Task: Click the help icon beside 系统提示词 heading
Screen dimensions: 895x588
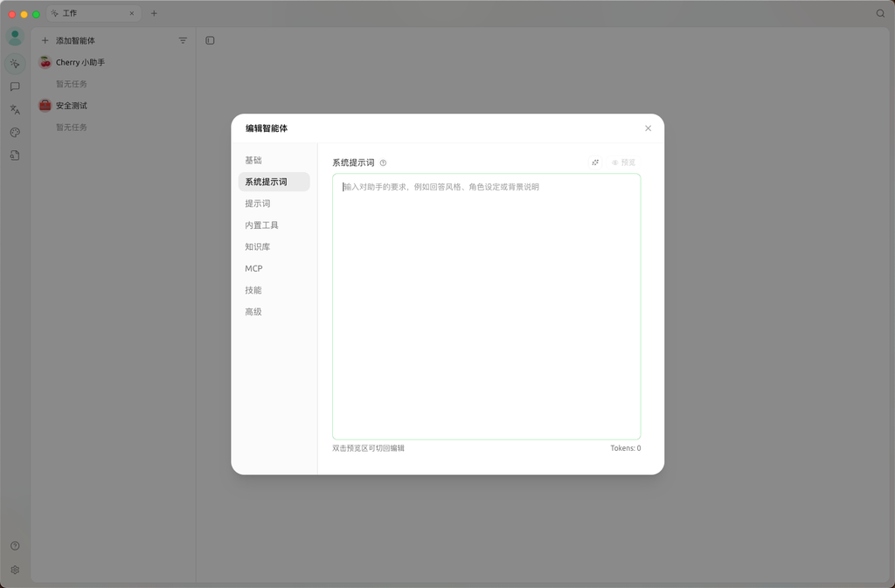Action: click(383, 163)
